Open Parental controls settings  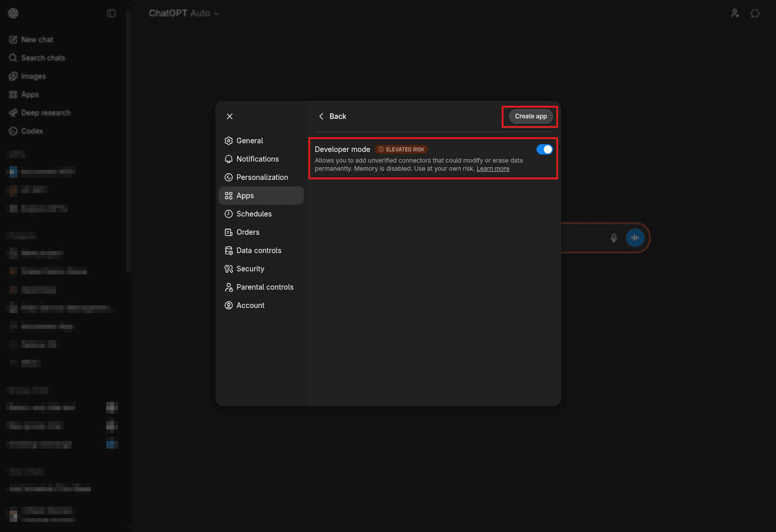[265, 287]
